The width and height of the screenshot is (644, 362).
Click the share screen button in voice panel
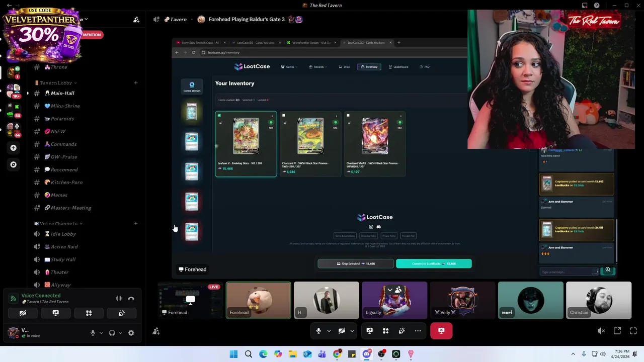56,313
